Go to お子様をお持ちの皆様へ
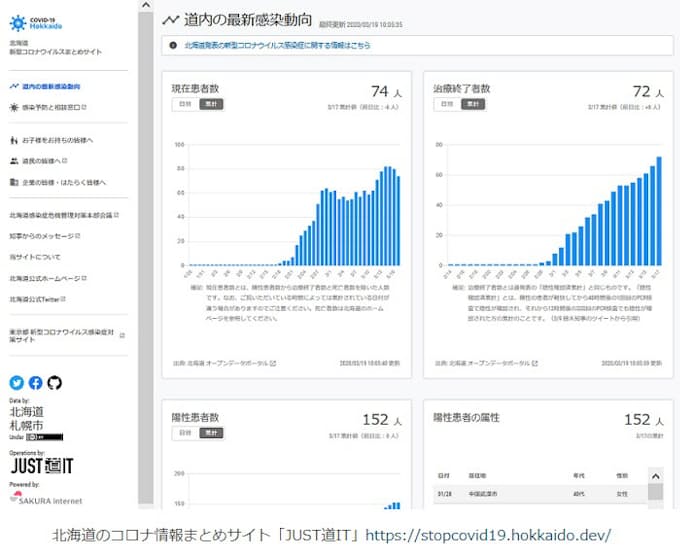 tap(57, 140)
